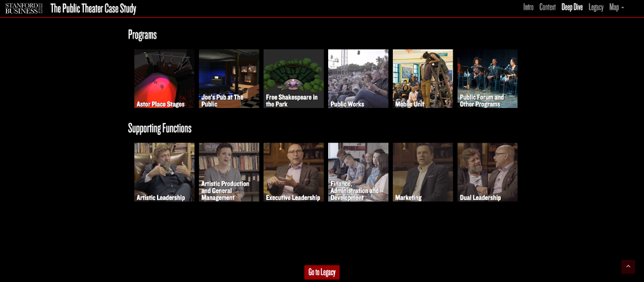Image resolution: width=644 pixels, height=282 pixels.
Task: Open the Artistic Leadership video tile
Action: click(x=164, y=172)
